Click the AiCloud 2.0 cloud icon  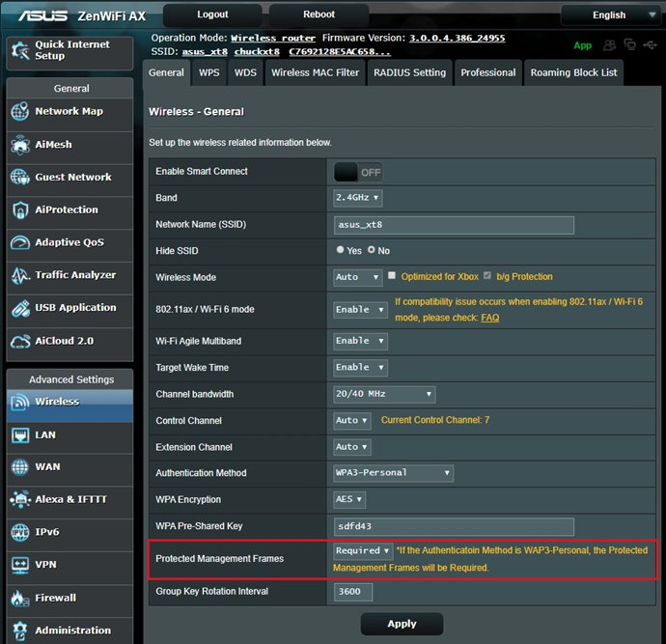tap(20, 341)
